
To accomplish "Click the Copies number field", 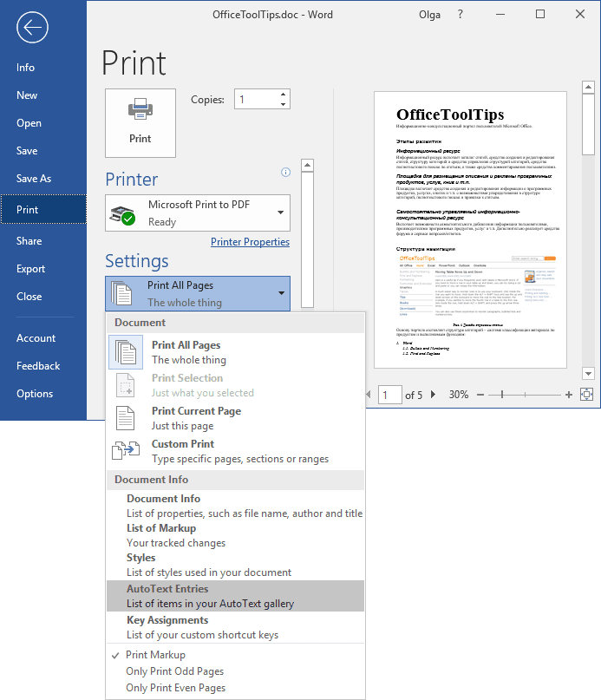I will (257, 99).
